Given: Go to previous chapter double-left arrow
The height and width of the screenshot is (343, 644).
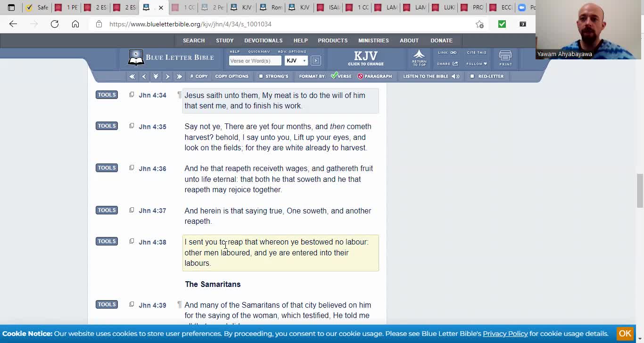Looking at the screenshot, I should click(x=132, y=76).
